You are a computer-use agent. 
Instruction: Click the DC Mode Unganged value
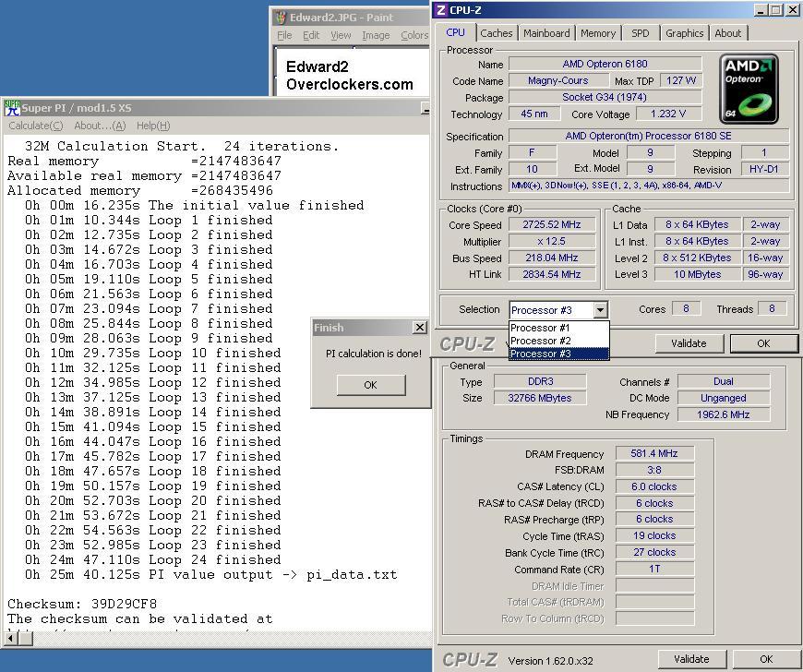(x=723, y=398)
